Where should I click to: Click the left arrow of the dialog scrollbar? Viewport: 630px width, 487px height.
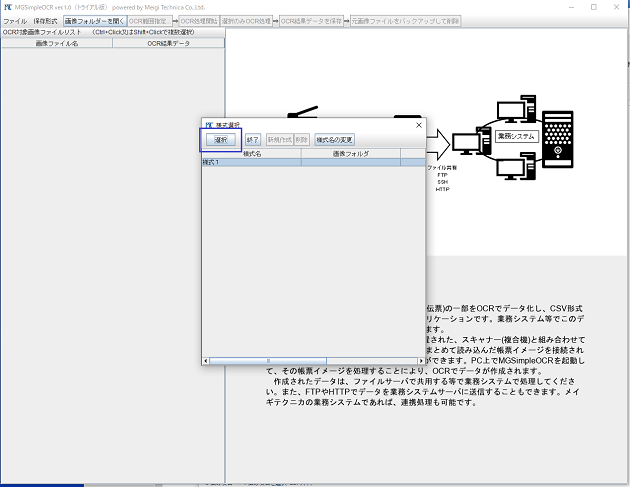coord(206,361)
